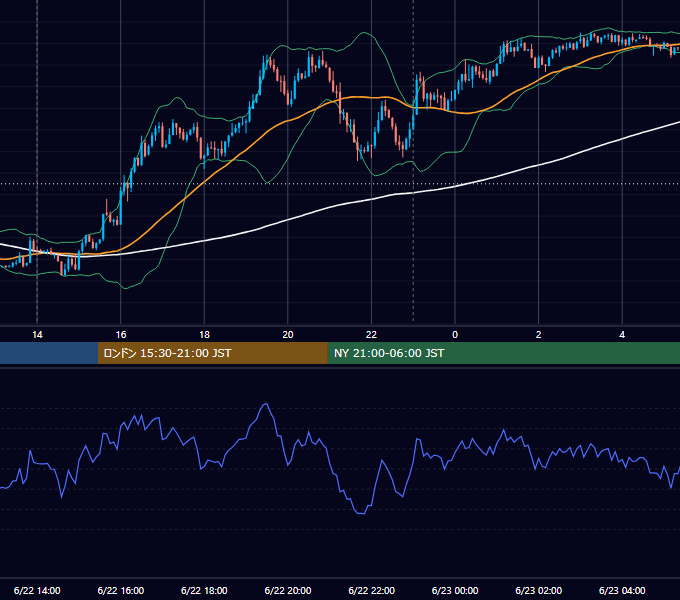Click the 6/22 22:00 time label
The width and height of the screenshot is (680, 600).
(x=372, y=590)
